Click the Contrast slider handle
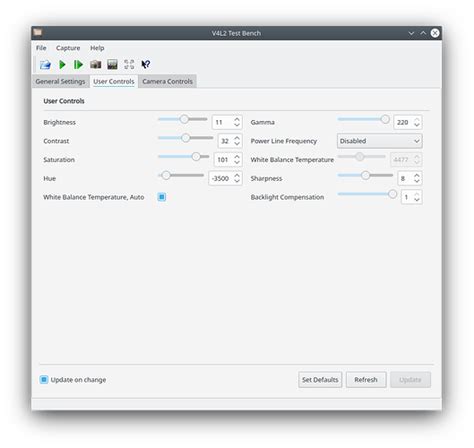The height and width of the screenshot is (448, 474). pyautogui.click(x=186, y=138)
